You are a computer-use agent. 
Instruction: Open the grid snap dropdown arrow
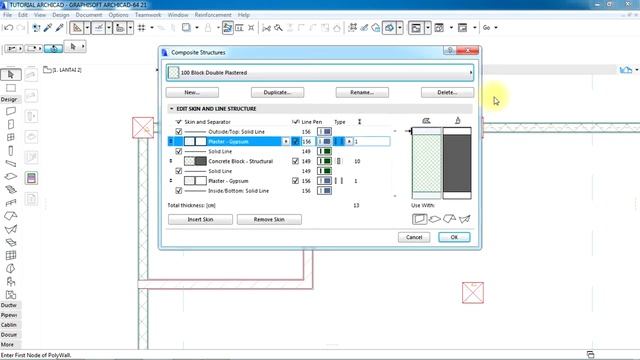pos(152,28)
